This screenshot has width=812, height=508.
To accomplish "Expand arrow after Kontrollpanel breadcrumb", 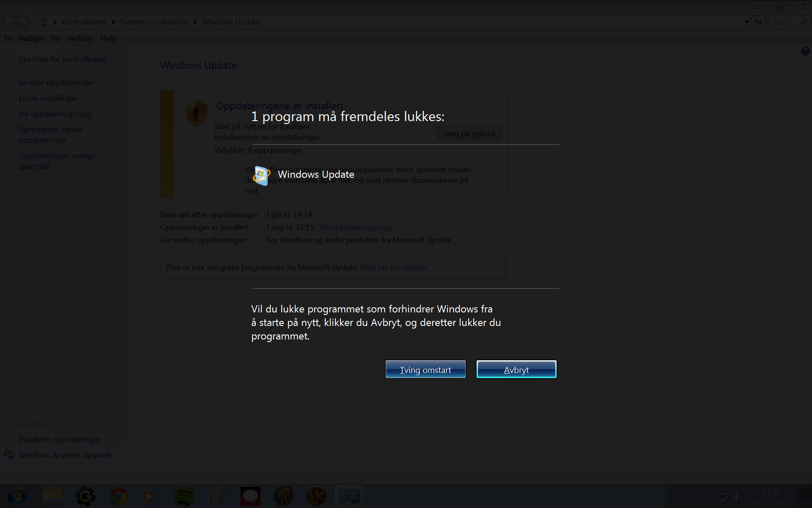I will 113,22.
